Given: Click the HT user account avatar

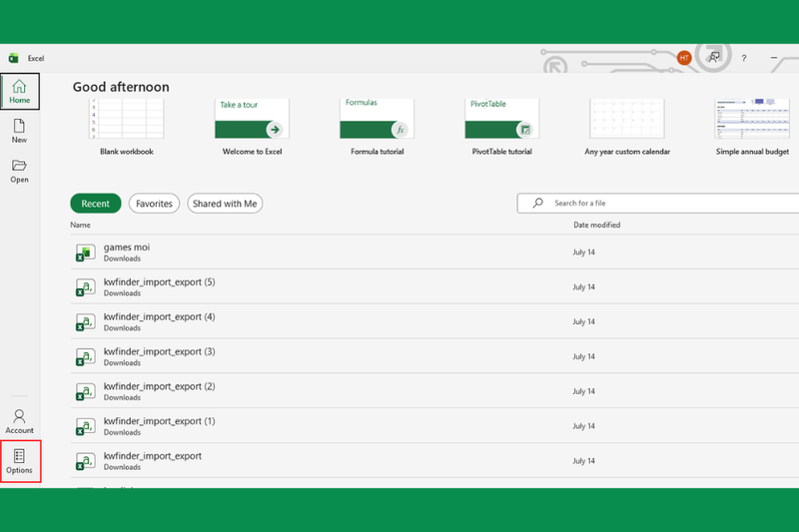Looking at the screenshot, I should click(x=684, y=58).
